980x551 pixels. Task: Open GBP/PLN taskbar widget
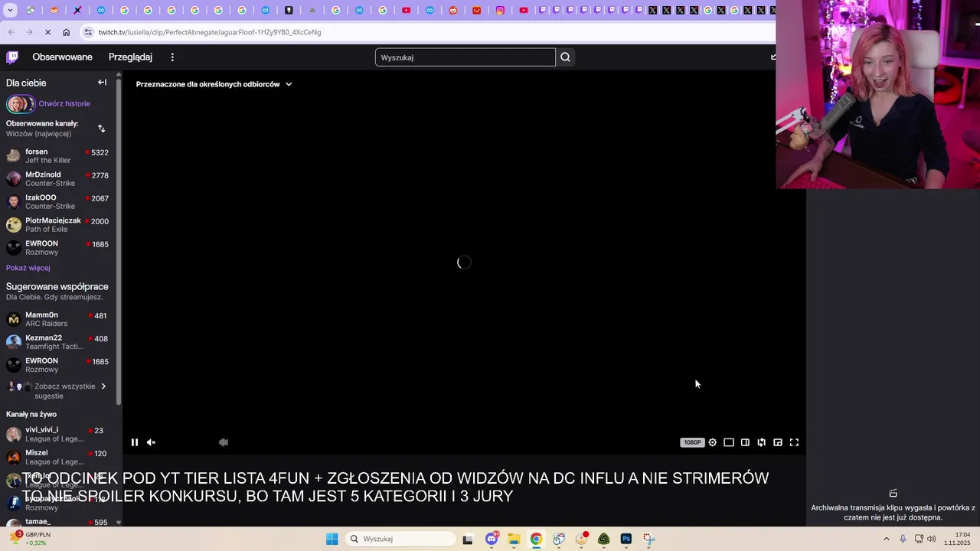[x=31, y=539]
